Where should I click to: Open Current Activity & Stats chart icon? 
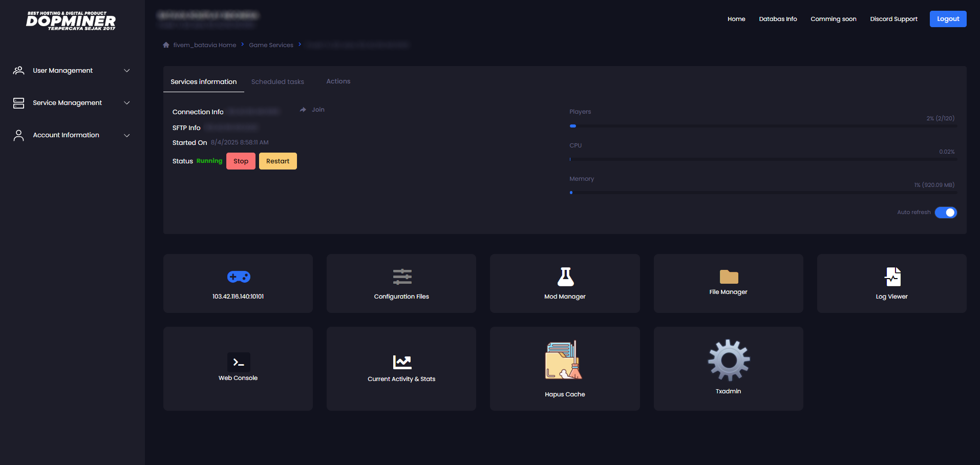click(402, 362)
